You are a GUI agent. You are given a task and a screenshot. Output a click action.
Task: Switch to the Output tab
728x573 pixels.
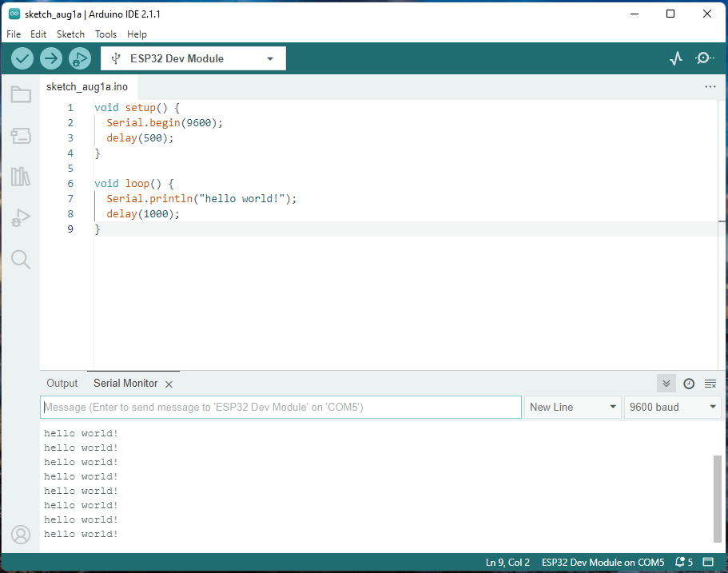[x=62, y=384]
